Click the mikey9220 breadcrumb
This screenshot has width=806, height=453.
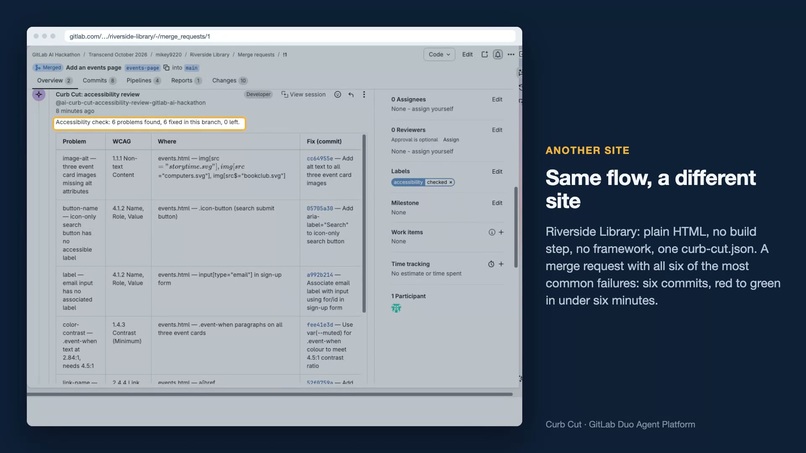tap(169, 55)
